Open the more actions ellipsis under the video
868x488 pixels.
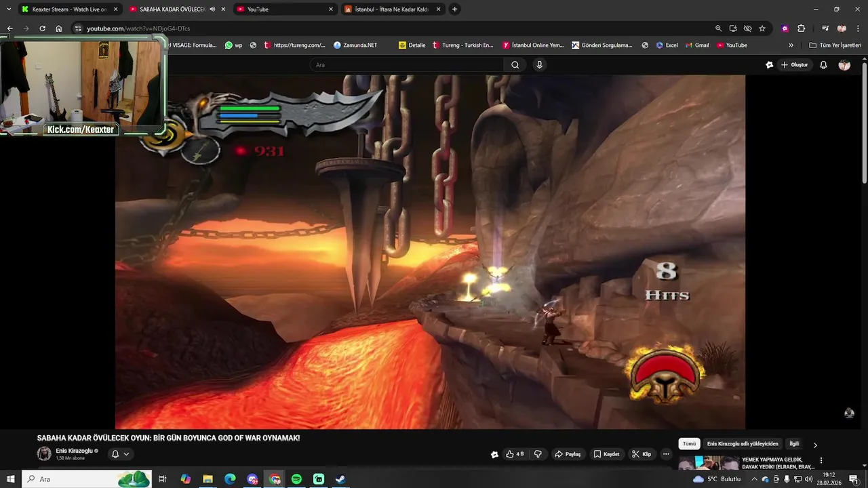point(666,454)
